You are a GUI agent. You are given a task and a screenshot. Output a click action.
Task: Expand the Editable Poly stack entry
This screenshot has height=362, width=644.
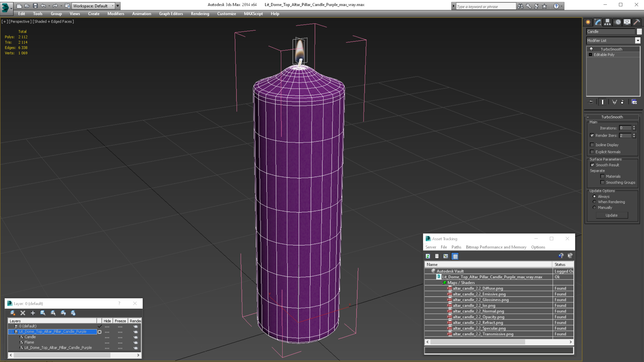click(x=590, y=55)
